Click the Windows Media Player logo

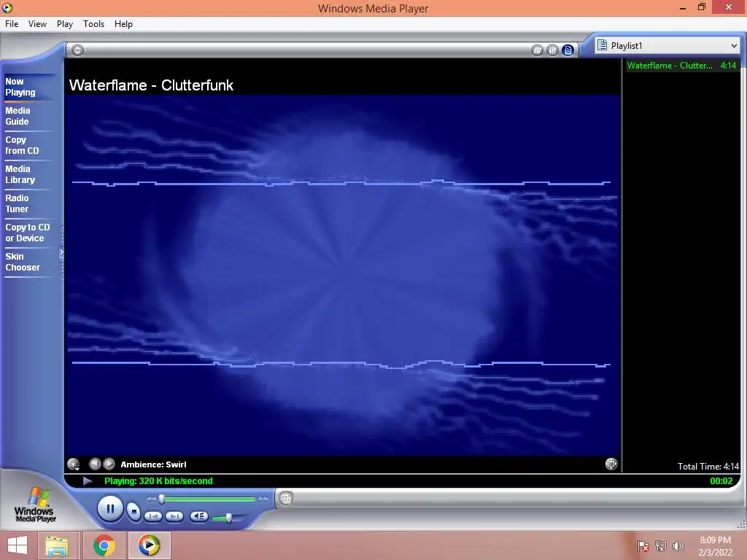coord(35,505)
